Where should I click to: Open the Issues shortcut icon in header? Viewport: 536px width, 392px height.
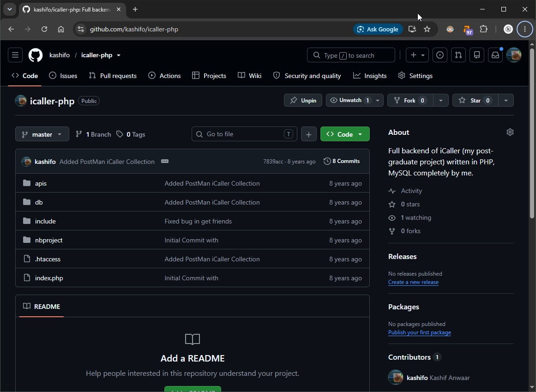click(440, 55)
